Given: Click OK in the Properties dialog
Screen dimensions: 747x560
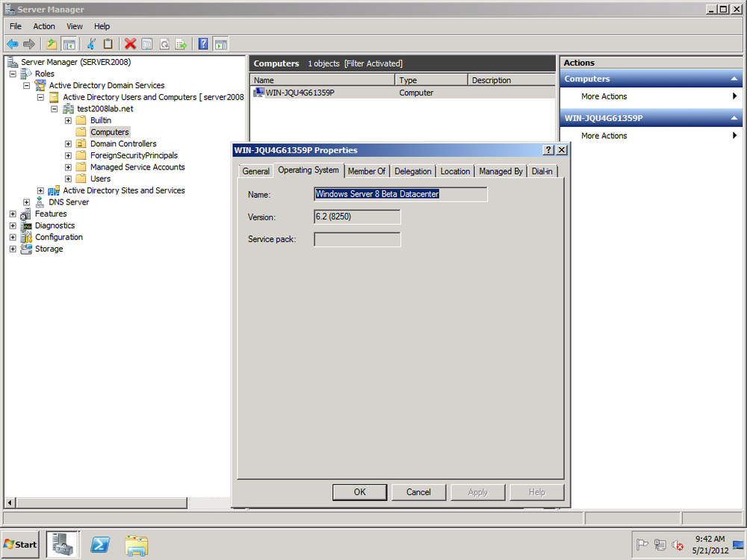Looking at the screenshot, I should coord(360,492).
